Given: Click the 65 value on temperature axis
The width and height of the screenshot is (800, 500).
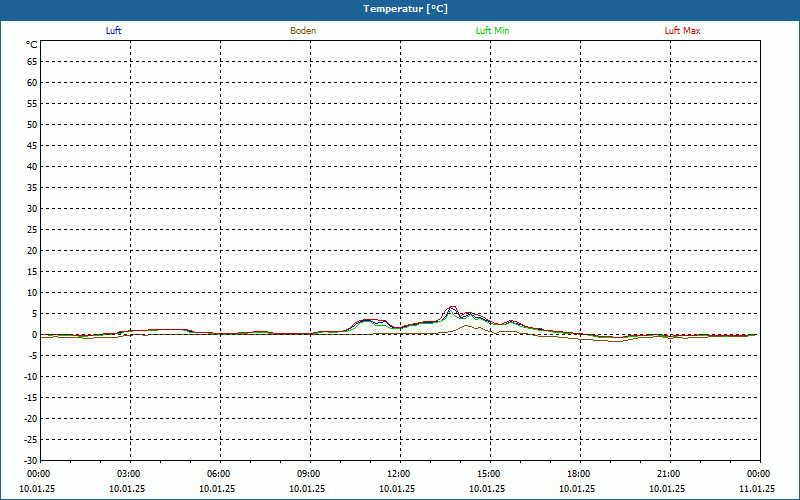Looking at the screenshot, I should point(32,62).
